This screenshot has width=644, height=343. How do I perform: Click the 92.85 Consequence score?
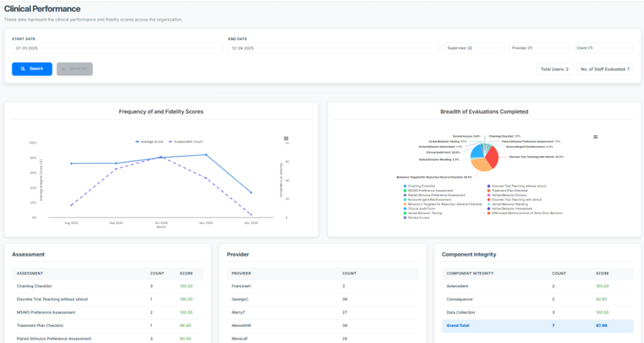602,300
